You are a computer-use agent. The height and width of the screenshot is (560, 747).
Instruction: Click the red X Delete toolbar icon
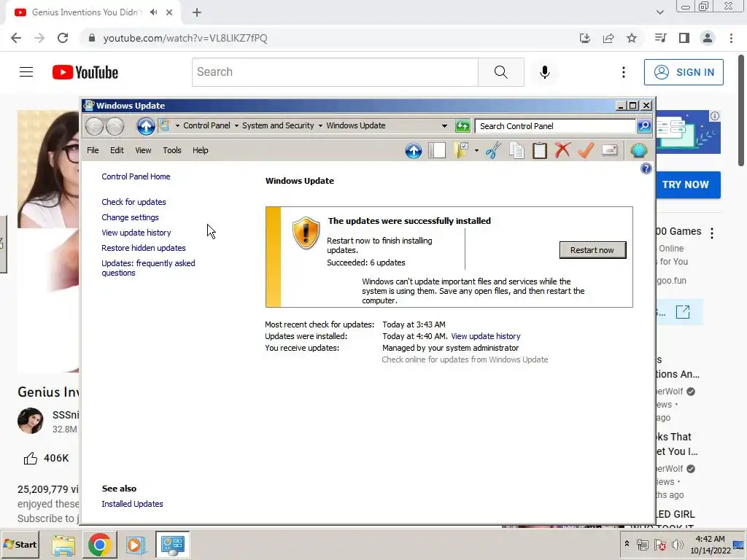562,150
